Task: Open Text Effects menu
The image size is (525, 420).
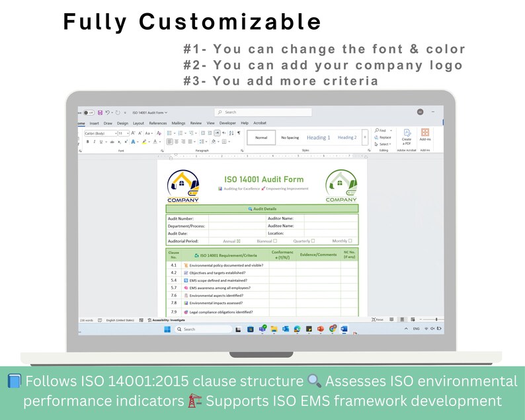Action: [x=134, y=142]
